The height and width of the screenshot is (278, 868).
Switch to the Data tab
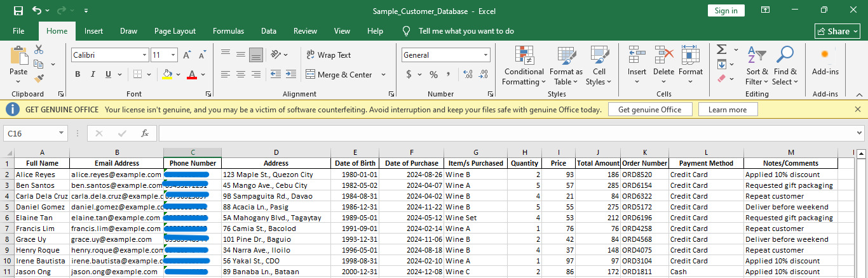[x=268, y=31]
